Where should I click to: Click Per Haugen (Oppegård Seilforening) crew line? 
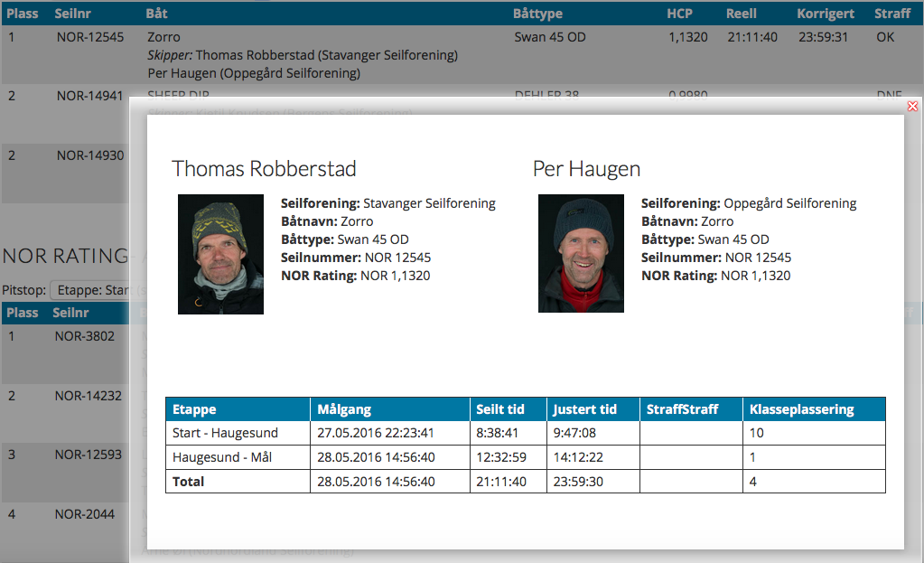click(254, 74)
